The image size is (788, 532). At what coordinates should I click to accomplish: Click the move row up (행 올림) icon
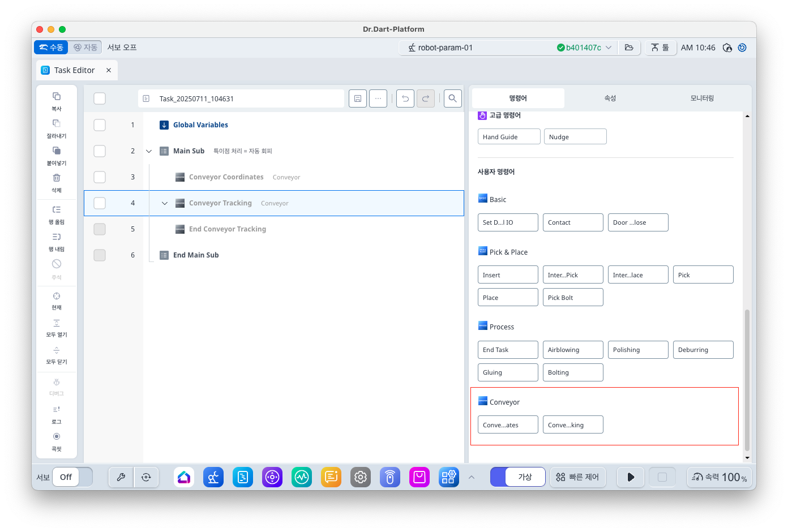tap(57, 210)
